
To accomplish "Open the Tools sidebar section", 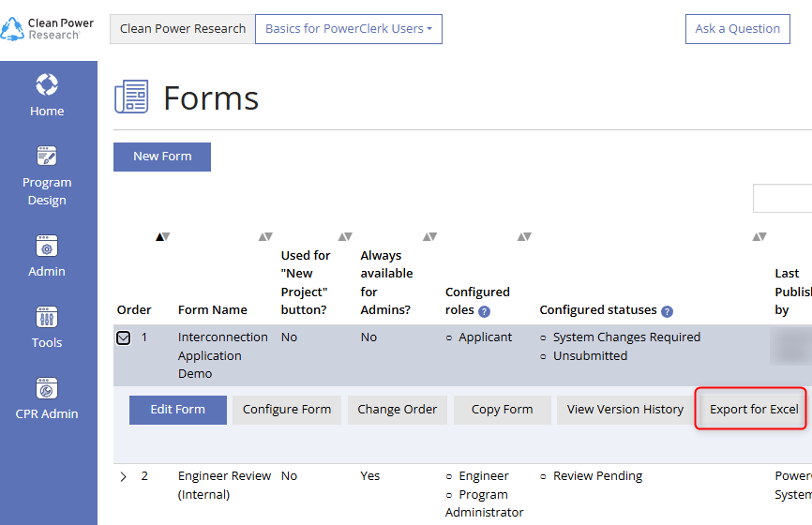I will click(47, 328).
